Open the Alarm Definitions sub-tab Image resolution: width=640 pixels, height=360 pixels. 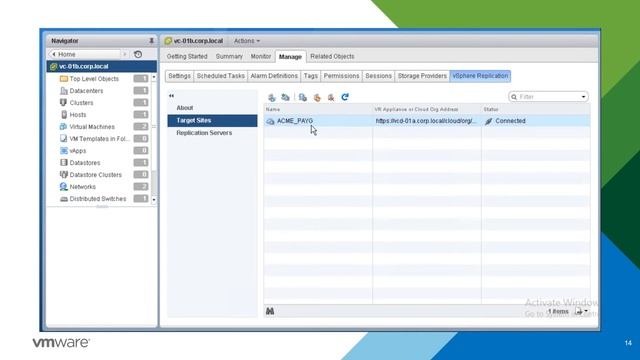coord(274,76)
